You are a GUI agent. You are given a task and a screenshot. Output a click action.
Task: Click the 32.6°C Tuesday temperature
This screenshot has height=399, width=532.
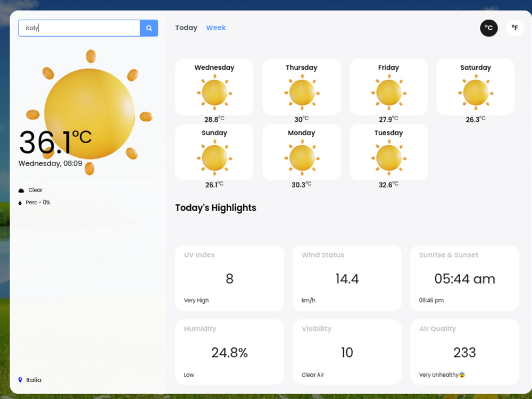pyautogui.click(x=389, y=185)
